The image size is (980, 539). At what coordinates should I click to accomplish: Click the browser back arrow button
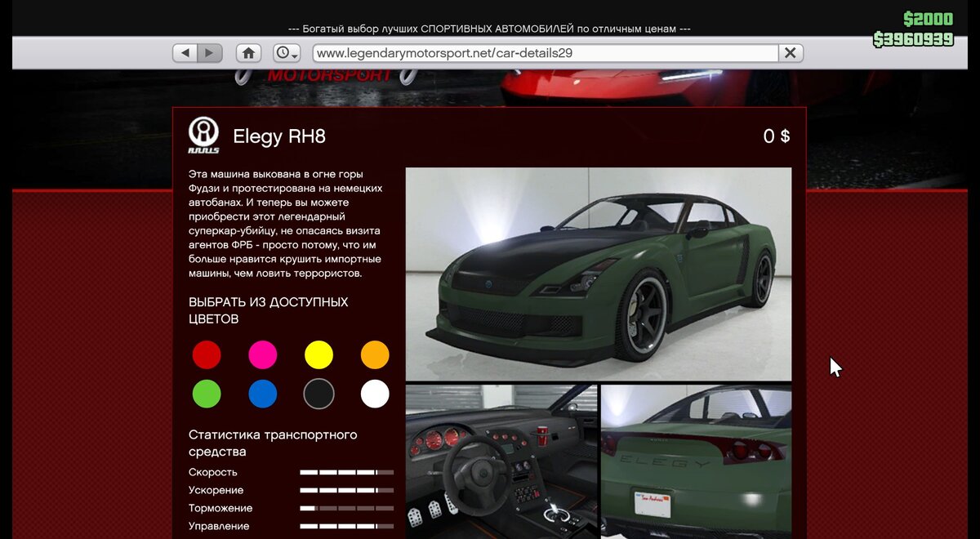185,53
